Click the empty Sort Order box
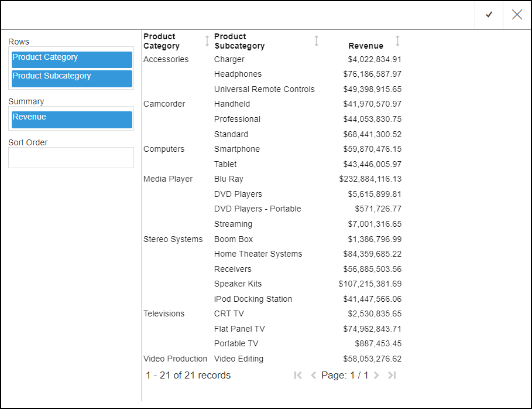The image size is (532, 409). [x=71, y=158]
